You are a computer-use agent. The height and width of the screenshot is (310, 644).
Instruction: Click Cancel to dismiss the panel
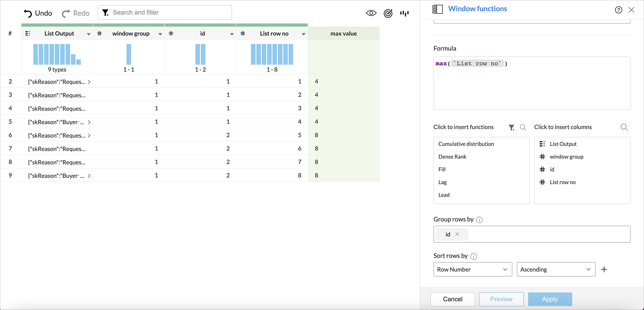(x=452, y=299)
